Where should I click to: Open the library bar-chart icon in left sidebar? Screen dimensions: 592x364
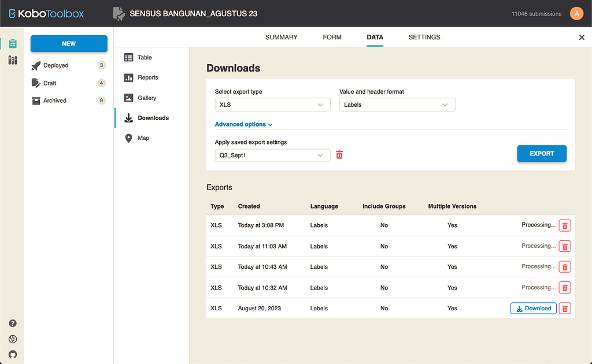(x=12, y=60)
